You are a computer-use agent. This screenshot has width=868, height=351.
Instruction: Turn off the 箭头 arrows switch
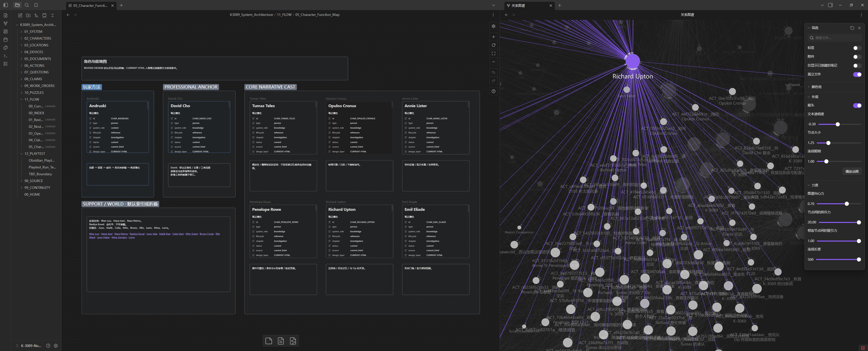(857, 105)
